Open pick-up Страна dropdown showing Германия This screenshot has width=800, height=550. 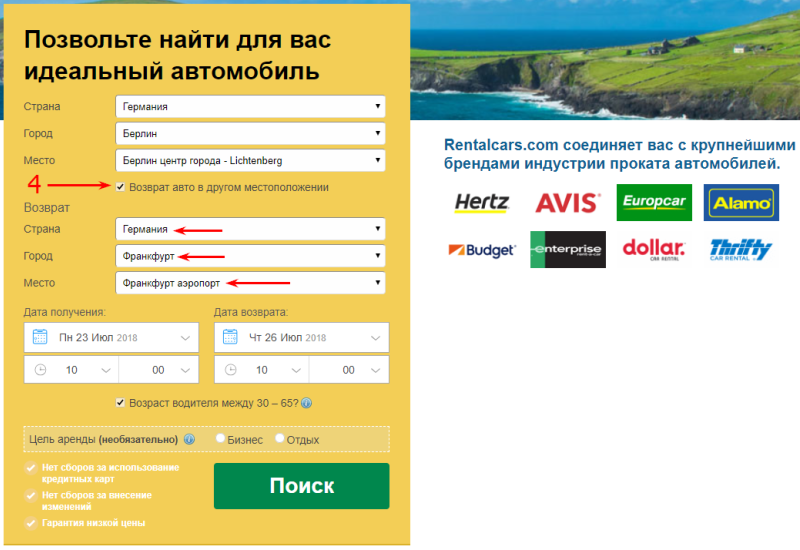pos(251,107)
